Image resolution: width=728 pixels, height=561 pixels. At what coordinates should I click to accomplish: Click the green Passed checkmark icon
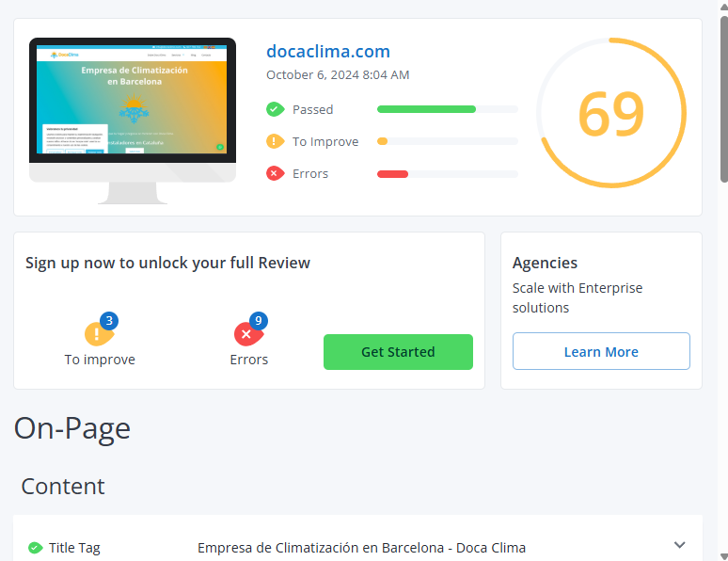[x=275, y=109]
